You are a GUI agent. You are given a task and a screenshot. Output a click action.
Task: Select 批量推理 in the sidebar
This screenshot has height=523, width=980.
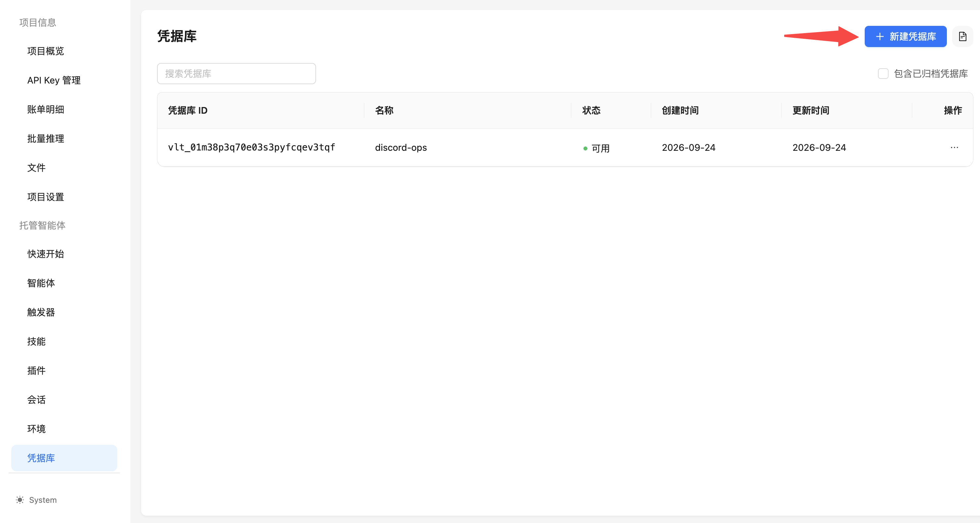tap(46, 139)
